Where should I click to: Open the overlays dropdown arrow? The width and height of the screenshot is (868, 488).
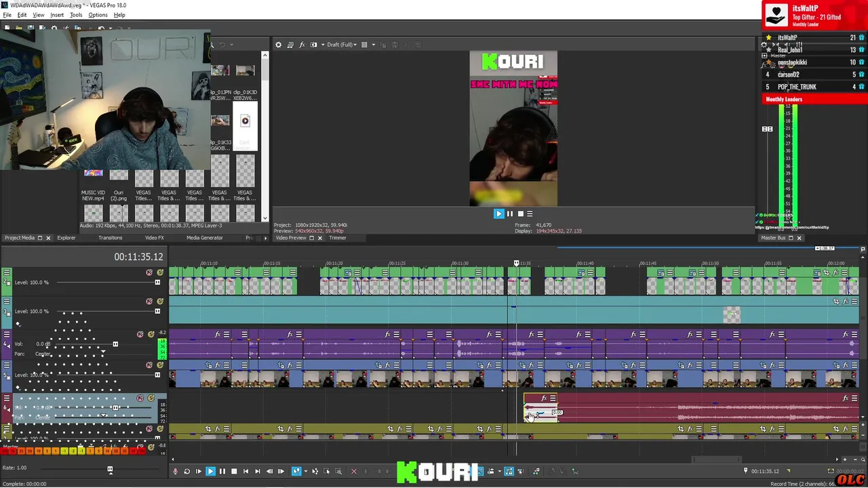[x=372, y=45]
